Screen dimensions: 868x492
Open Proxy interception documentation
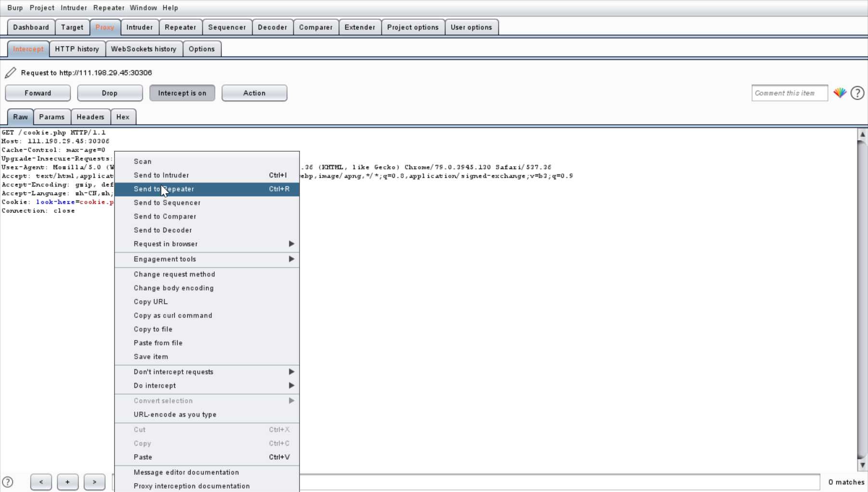click(207, 486)
